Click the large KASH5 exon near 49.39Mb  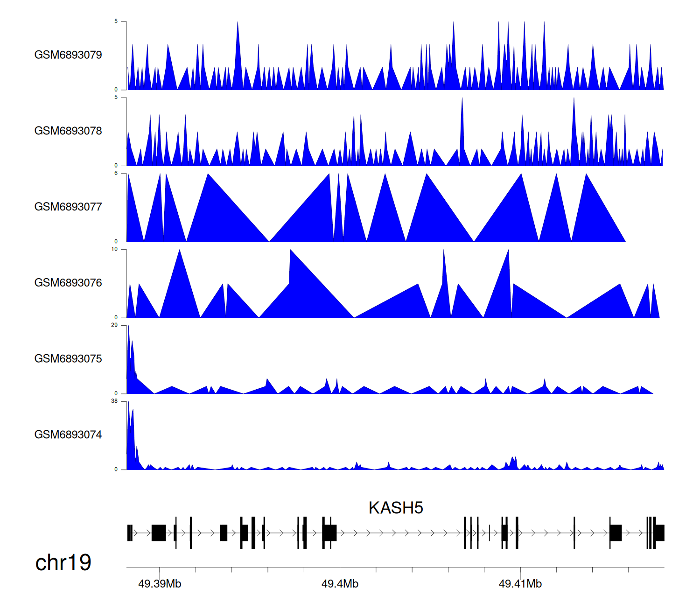[159, 533]
